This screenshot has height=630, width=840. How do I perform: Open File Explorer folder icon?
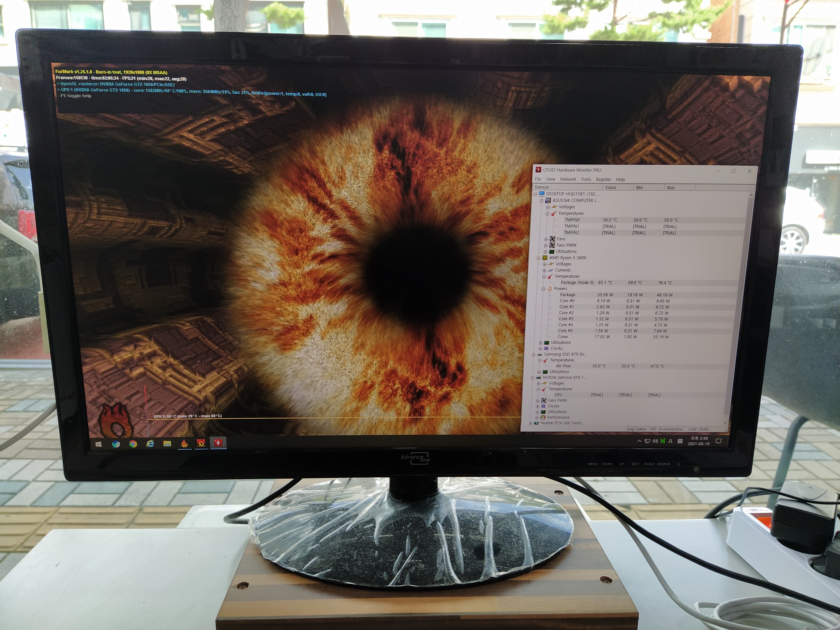pyautogui.click(x=167, y=444)
